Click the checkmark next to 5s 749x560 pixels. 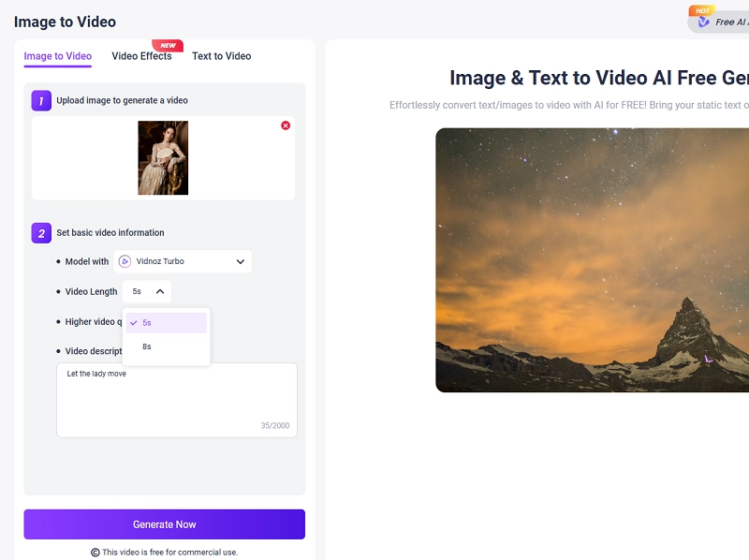(135, 322)
